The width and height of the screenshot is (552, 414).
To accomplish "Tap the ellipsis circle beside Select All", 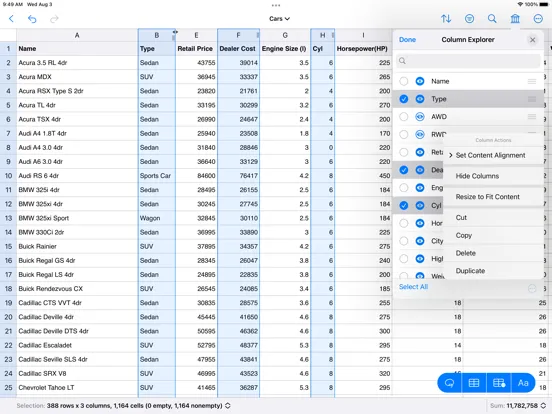I will [532, 289].
